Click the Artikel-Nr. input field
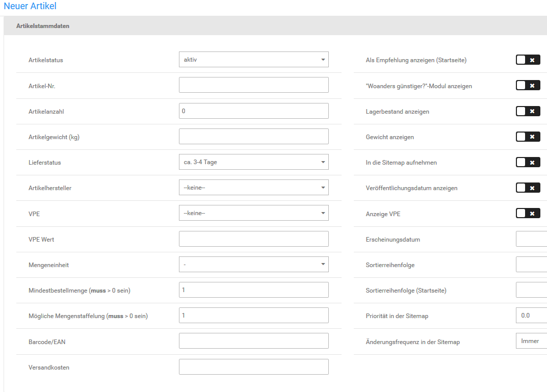The image size is (547, 392). [253, 85]
